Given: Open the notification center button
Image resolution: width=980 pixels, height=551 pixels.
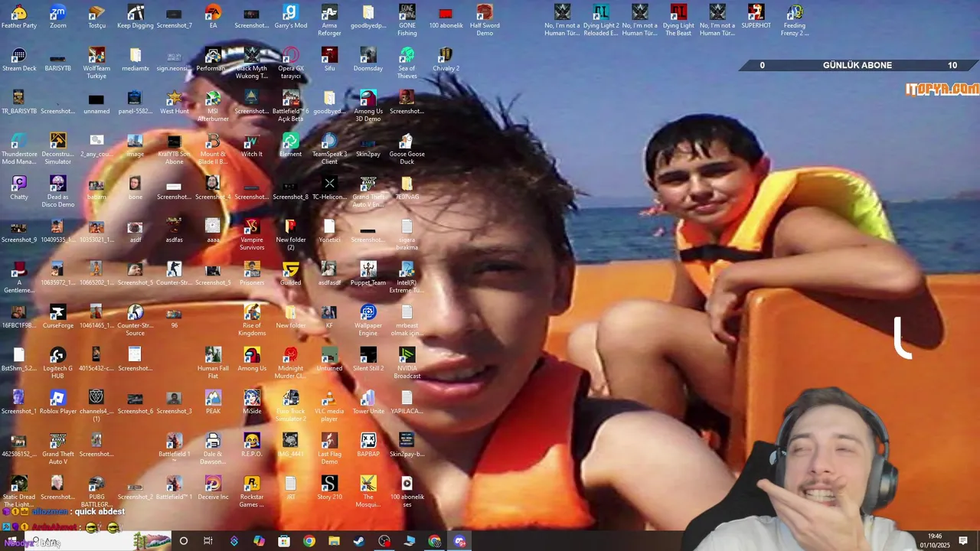Looking at the screenshot, I should 963,541.
